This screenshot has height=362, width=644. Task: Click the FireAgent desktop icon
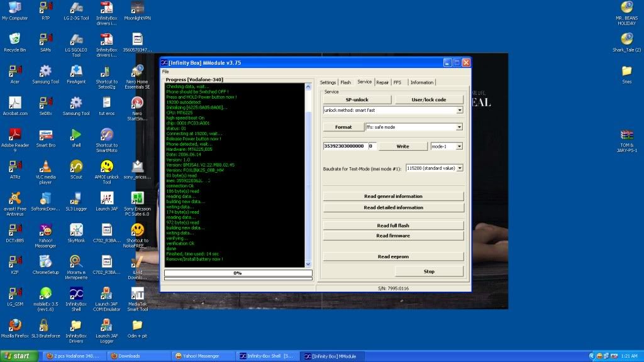point(76,74)
